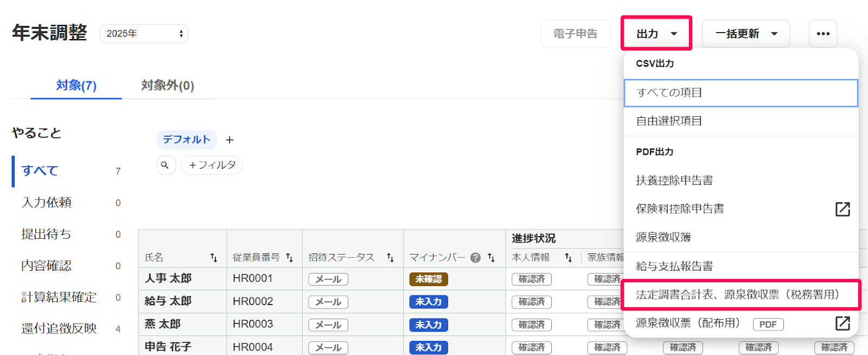Select すべての項目 CSV output
This screenshot has height=355, width=868.
tap(741, 93)
